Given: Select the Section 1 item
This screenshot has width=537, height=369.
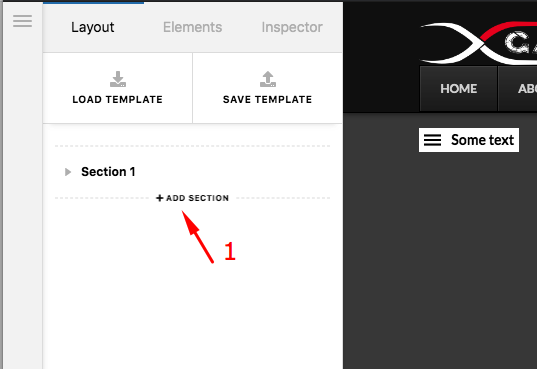Looking at the screenshot, I should point(108,172).
